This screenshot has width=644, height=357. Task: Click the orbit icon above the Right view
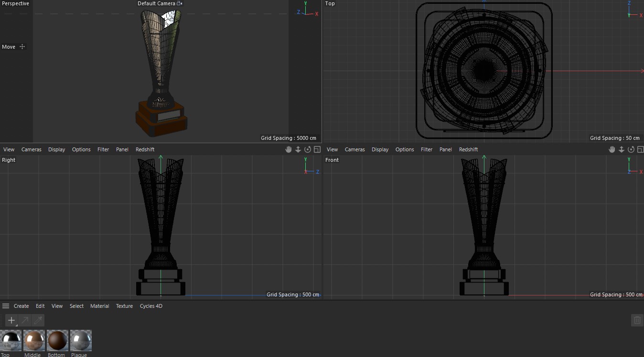(308, 149)
